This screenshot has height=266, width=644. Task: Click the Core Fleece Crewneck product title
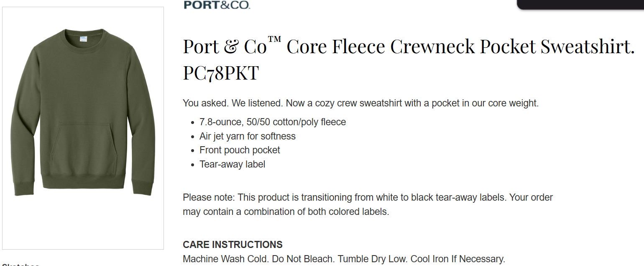460,46
